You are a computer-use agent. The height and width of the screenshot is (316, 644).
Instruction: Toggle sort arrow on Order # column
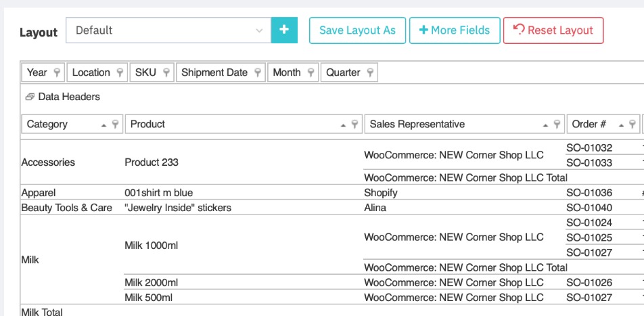[x=621, y=125]
